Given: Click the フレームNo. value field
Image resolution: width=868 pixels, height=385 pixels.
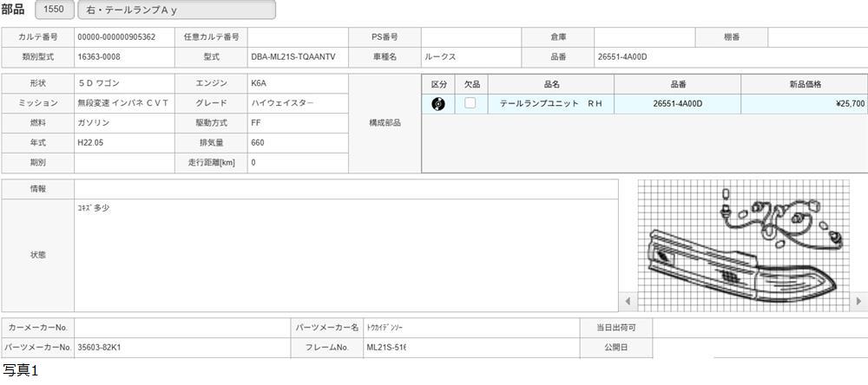Looking at the screenshot, I should point(469,348).
